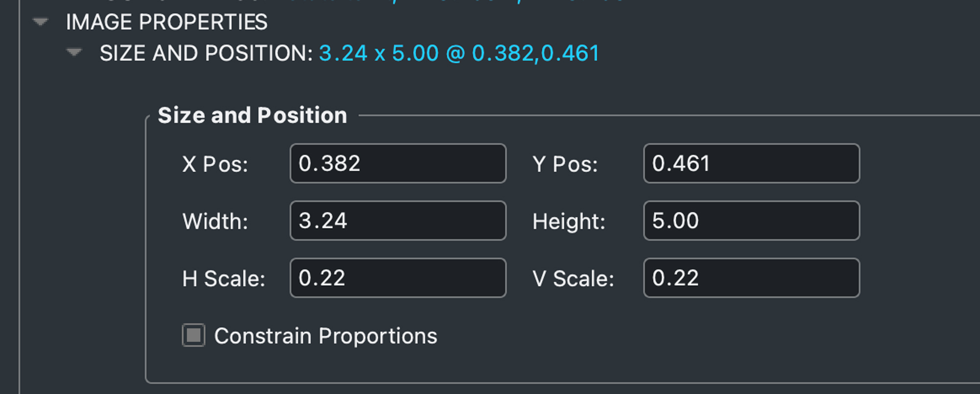Click the Y Pos field showing 0.461

point(751,164)
